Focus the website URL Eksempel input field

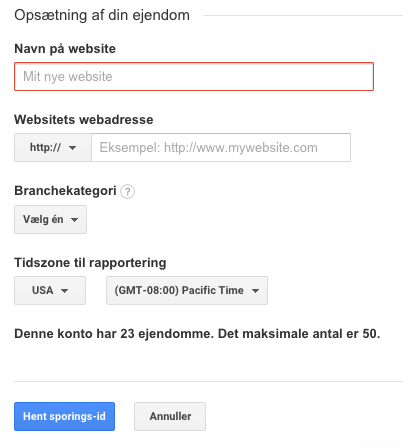221,148
